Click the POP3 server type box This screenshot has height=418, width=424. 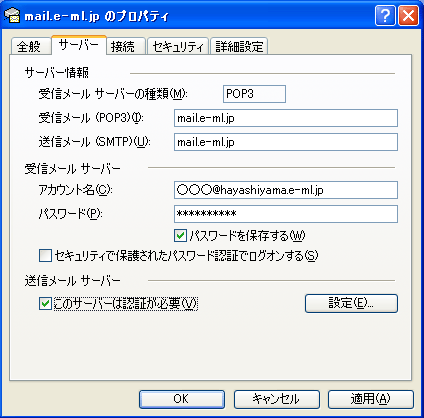coord(254,94)
